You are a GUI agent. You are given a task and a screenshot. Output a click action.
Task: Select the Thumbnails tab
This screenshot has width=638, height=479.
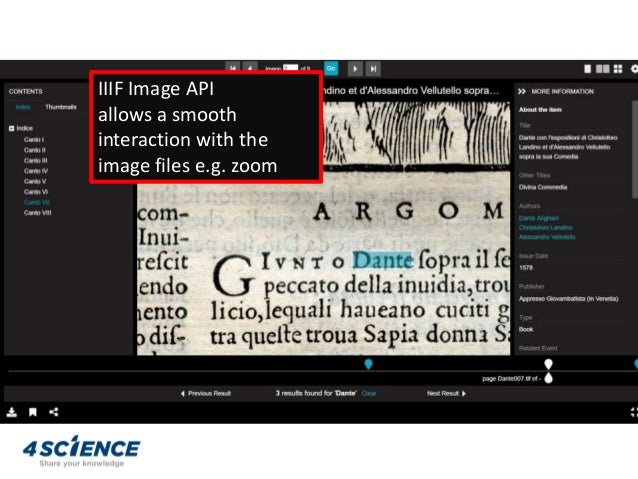click(x=61, y=107)
